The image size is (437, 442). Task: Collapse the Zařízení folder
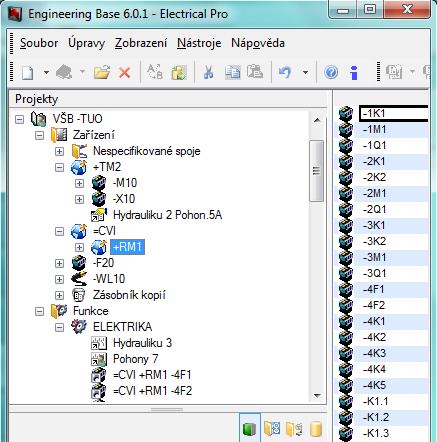tap(40, 135)
